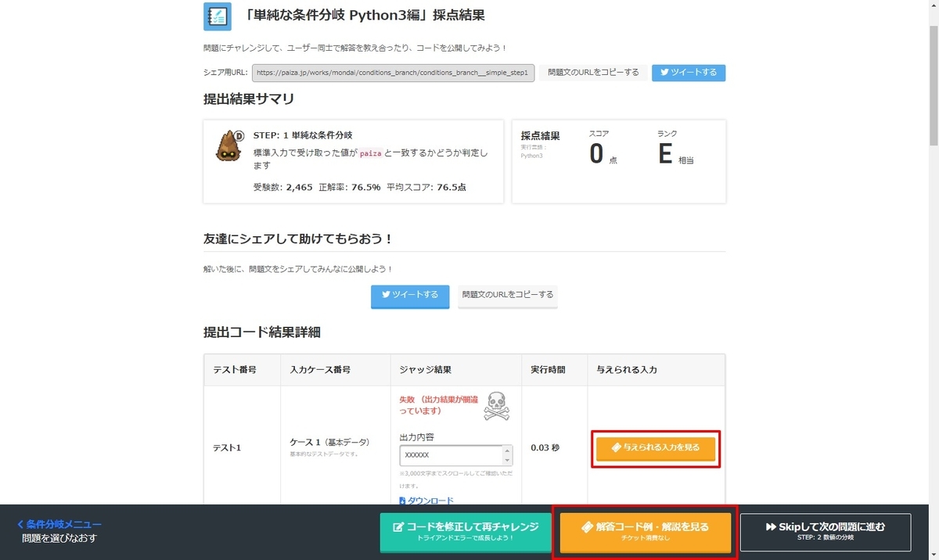Viewport: 939px width, 560px height.
Task: Click the Twitter bird icon on the top tweet button
Action: (666, 72)
